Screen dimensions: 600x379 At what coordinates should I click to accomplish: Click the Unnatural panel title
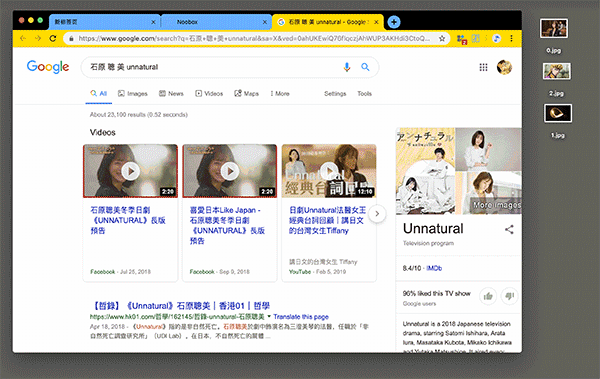(x=433, y=229)
